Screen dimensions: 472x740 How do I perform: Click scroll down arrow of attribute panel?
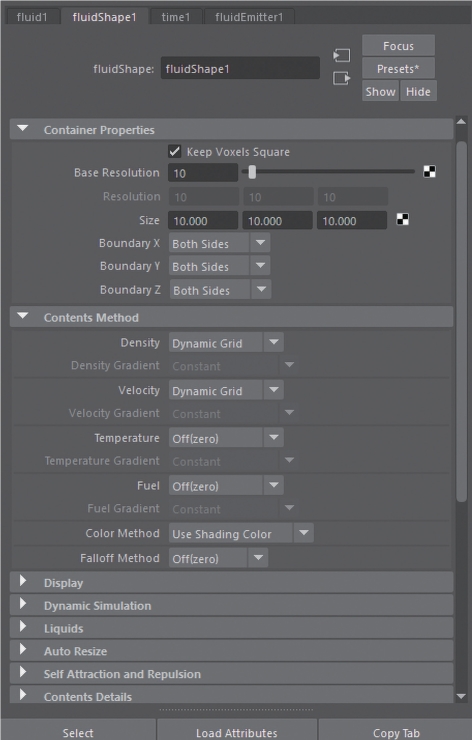[x=461, y=696]
